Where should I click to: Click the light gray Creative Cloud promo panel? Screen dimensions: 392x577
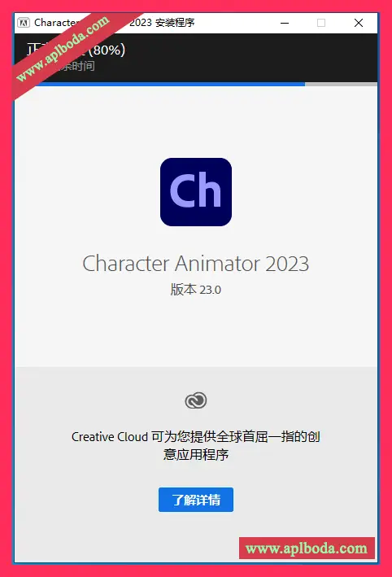pos(196,465)
